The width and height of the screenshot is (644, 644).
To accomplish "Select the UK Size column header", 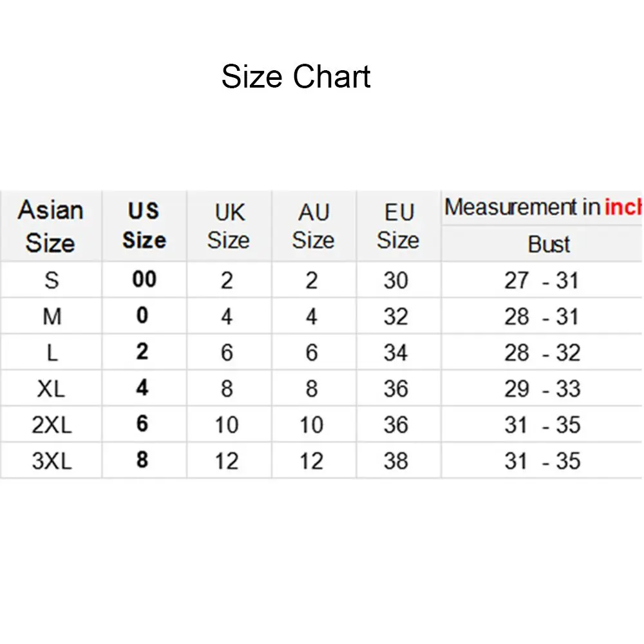I will 229,226.
